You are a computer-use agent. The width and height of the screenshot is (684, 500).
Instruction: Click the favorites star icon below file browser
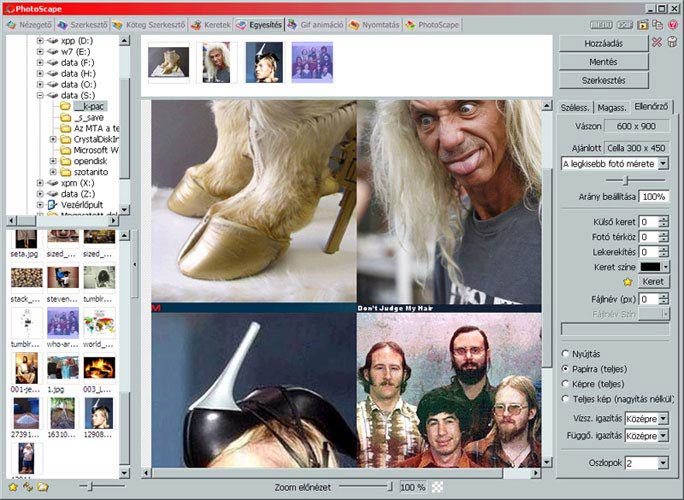tap(13, 487)
